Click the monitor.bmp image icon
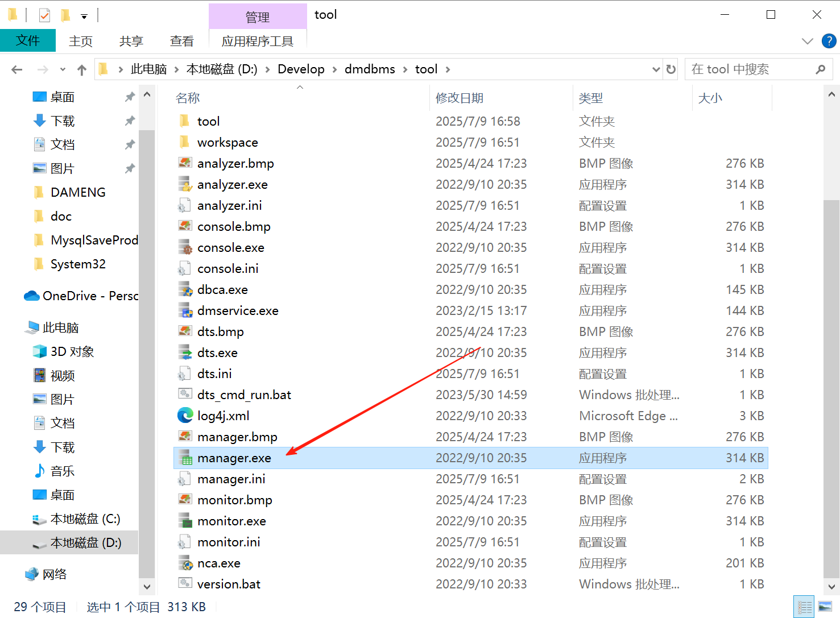Image resolution: width=840 pixels, height=618 pixels. 185,500
